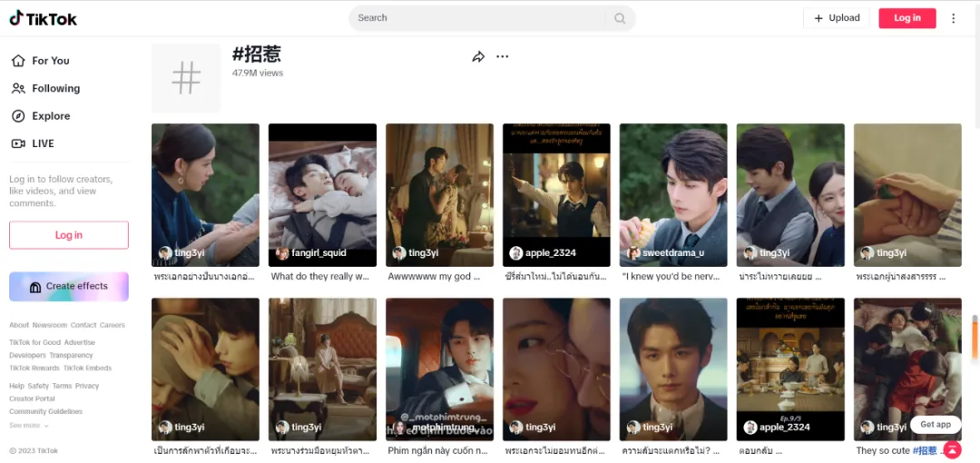Image resolution: width=980 pixels, height=463 pixels.
Task: Open the TikTok Embeds link
Action: point(87,369)
